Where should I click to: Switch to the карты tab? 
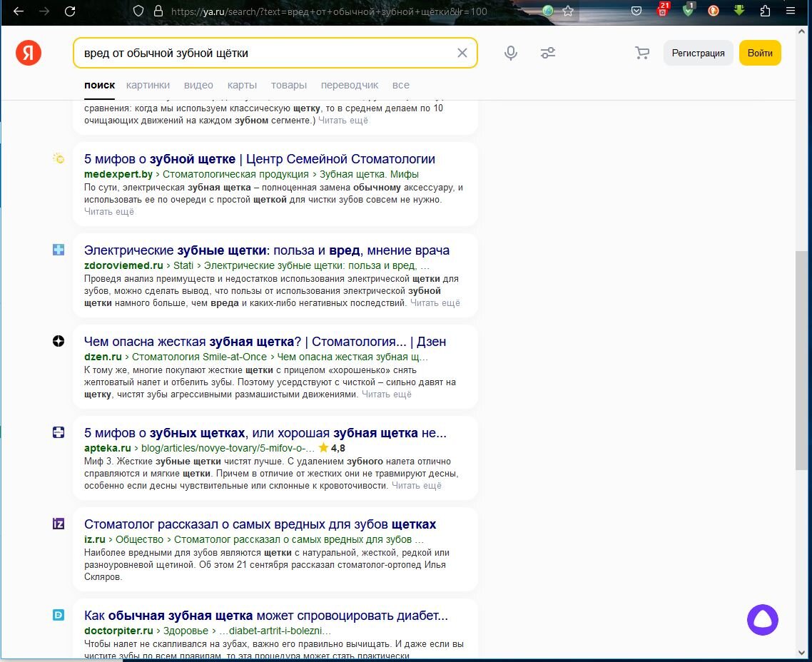(242, 85)
